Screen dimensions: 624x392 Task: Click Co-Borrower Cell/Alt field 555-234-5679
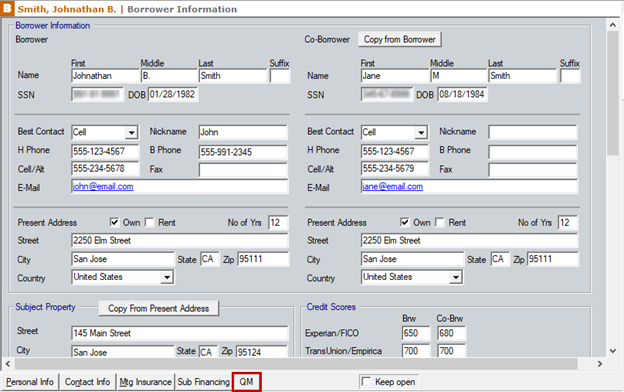[395, 168]
